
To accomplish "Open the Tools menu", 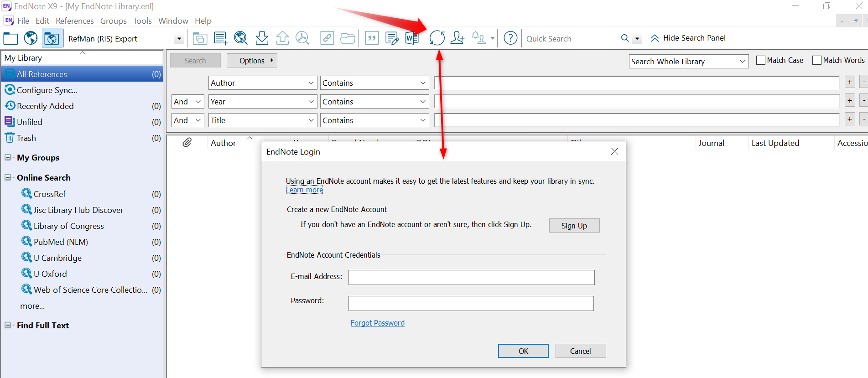I will (142, 21).
